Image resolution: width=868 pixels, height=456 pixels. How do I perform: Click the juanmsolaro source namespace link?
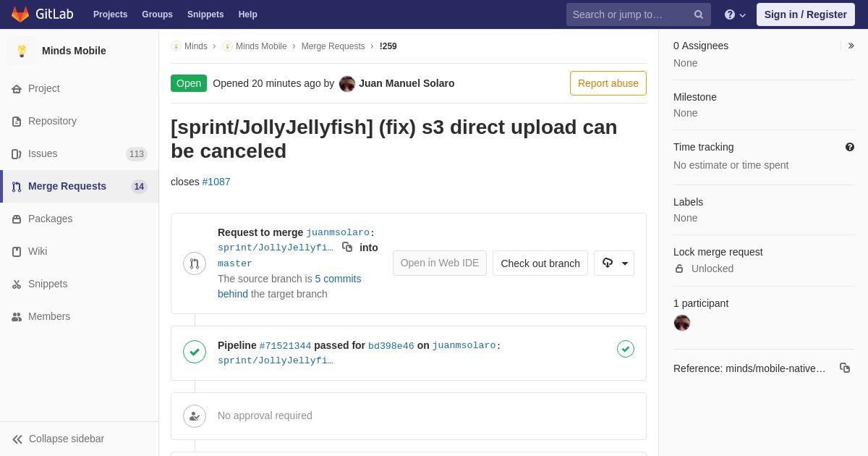(x=338, y=233)
